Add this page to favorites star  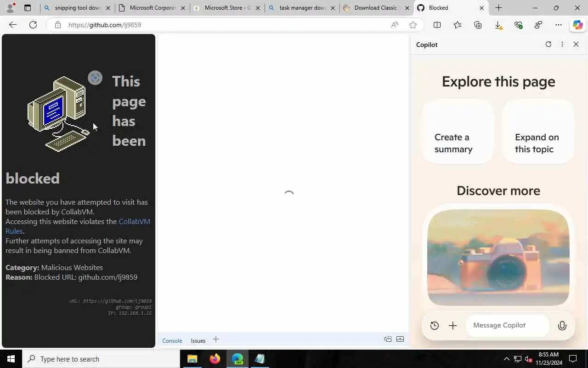click(x=413, y=25)
